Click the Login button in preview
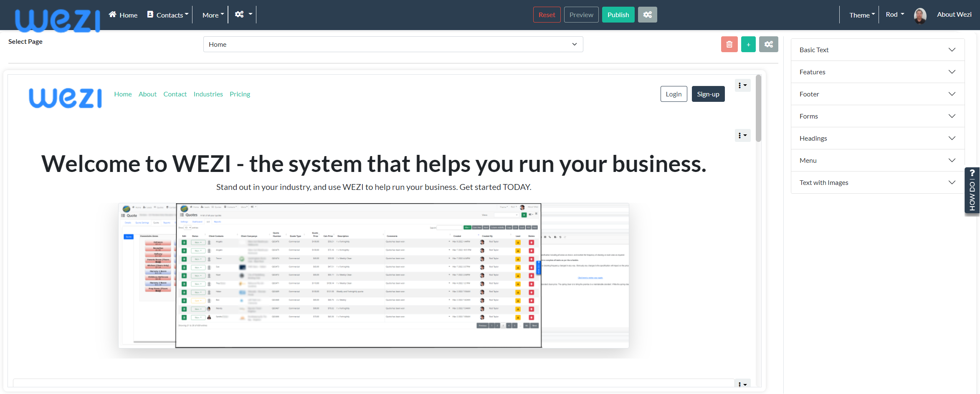This screenshot has height=394, width=980. tap(674, 94)
